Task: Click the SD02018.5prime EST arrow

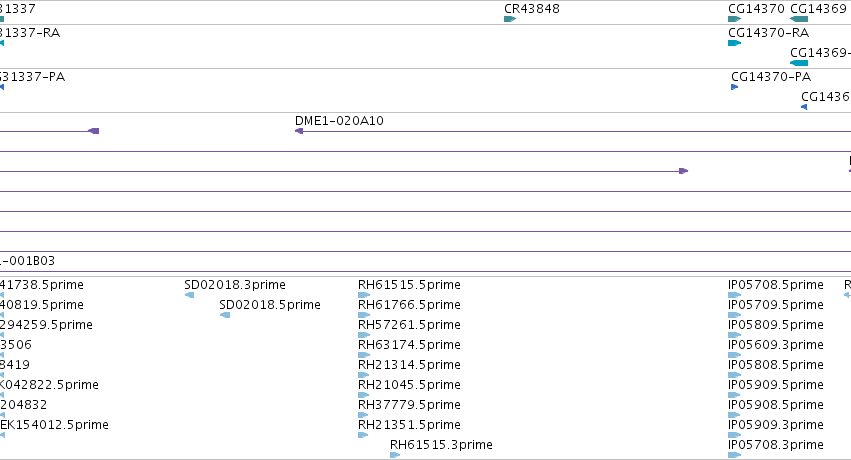Action: [225, 315]
